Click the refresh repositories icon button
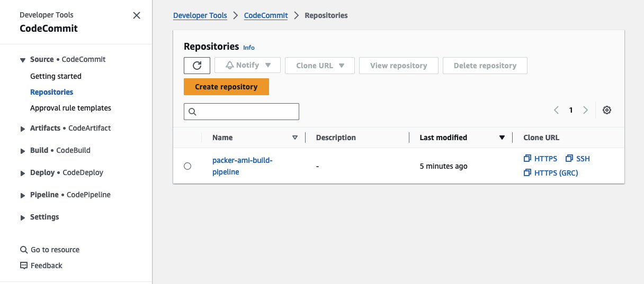 click(197, 66)
